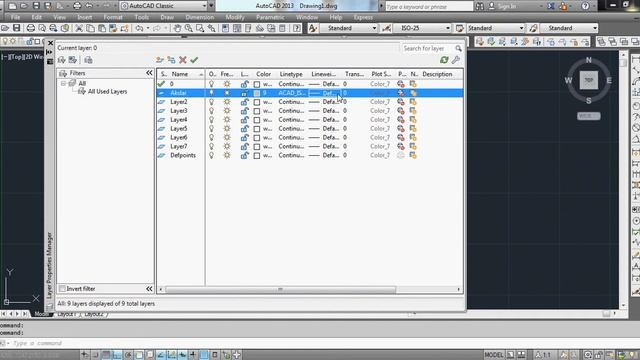
Task: Click the Table Style icon
Action: coord(460,28)
